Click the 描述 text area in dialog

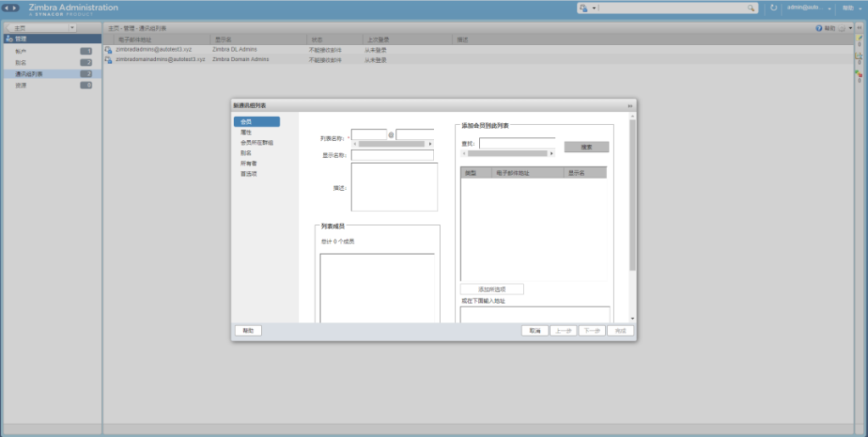pos(394,187)
